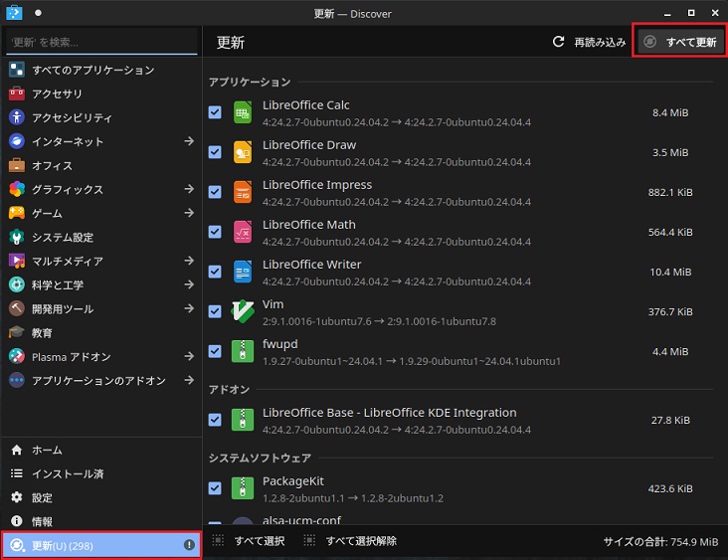
Task: Click the warning badge on 更新 row
Action: tap(189, 545)
